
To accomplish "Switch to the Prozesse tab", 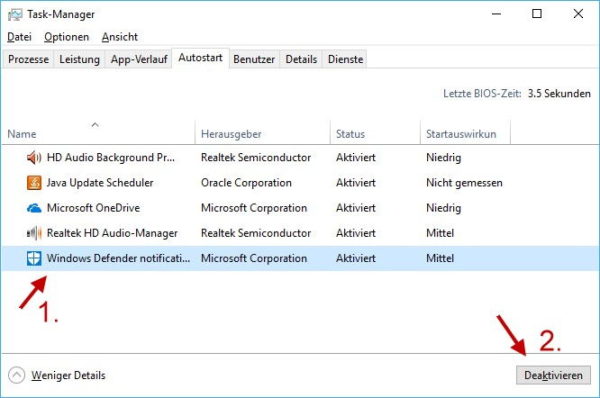I will (28, 59).
